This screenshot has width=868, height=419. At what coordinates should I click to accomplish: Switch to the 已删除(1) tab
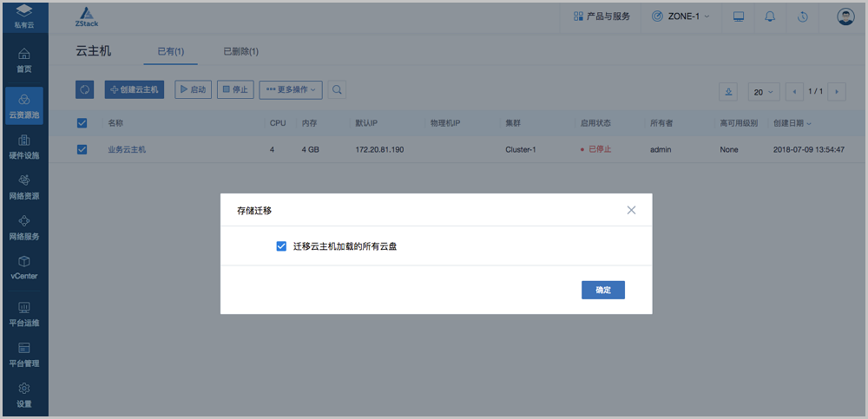point(240,52)
